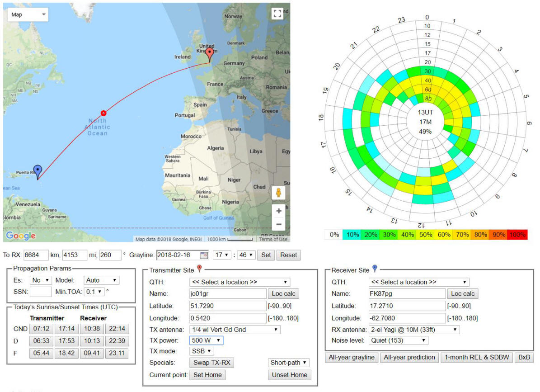
Task: Open the Short-path specials dropdown
Action: pos(288,362)
